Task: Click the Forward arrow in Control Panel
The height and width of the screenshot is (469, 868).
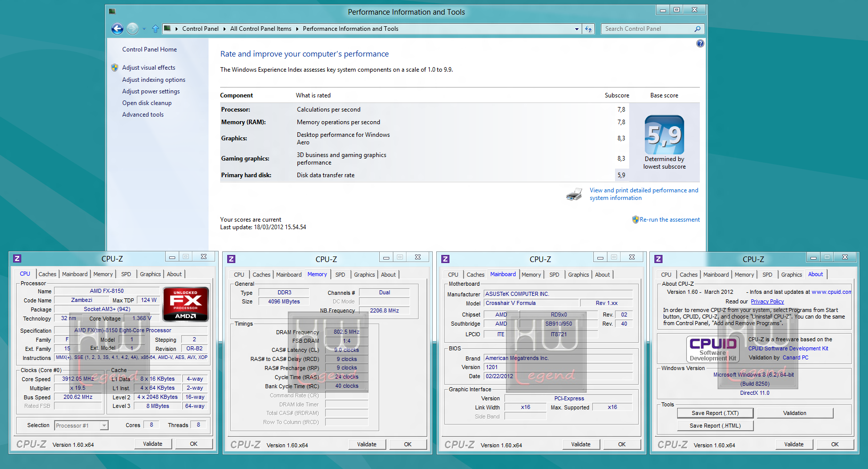Action: point(132,29)
